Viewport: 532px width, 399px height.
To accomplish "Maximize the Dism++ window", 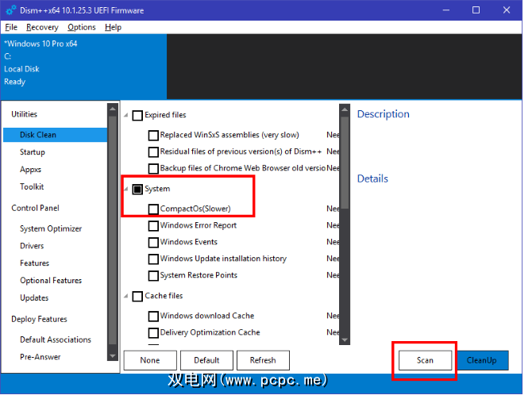I will pyautogui.click(x=476, y=10).
